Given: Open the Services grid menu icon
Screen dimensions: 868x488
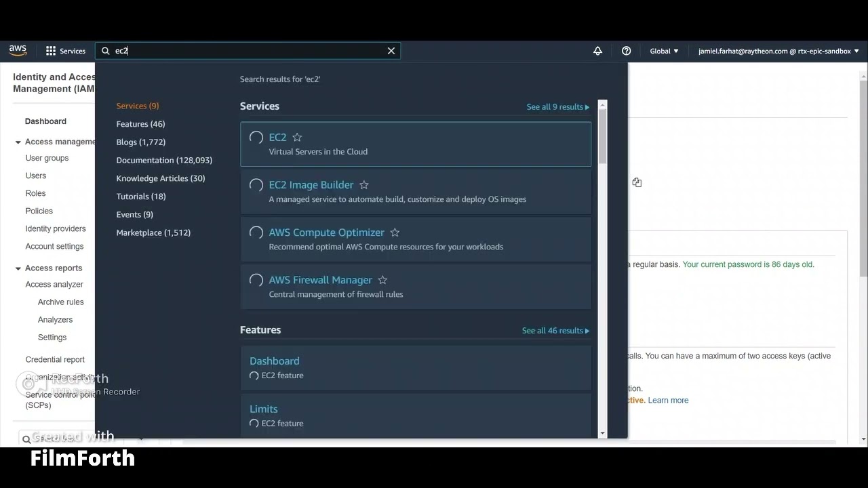Looking at the screenshot, I should [x=51, y=51].
